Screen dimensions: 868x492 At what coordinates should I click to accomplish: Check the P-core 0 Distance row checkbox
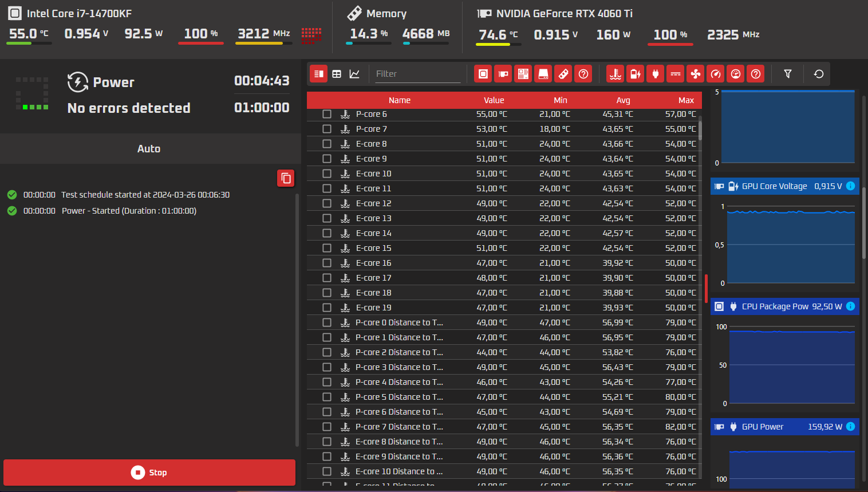pos(327,322)
